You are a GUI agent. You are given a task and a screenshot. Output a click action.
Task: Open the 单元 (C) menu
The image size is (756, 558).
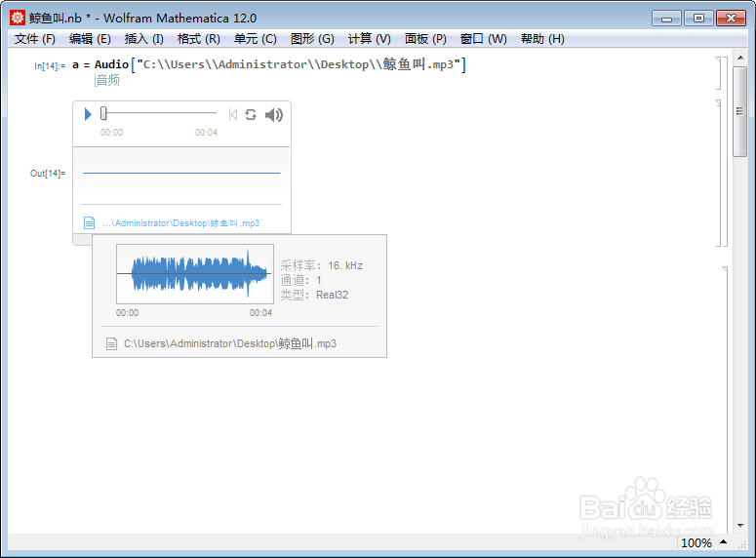tap(255, 39)
